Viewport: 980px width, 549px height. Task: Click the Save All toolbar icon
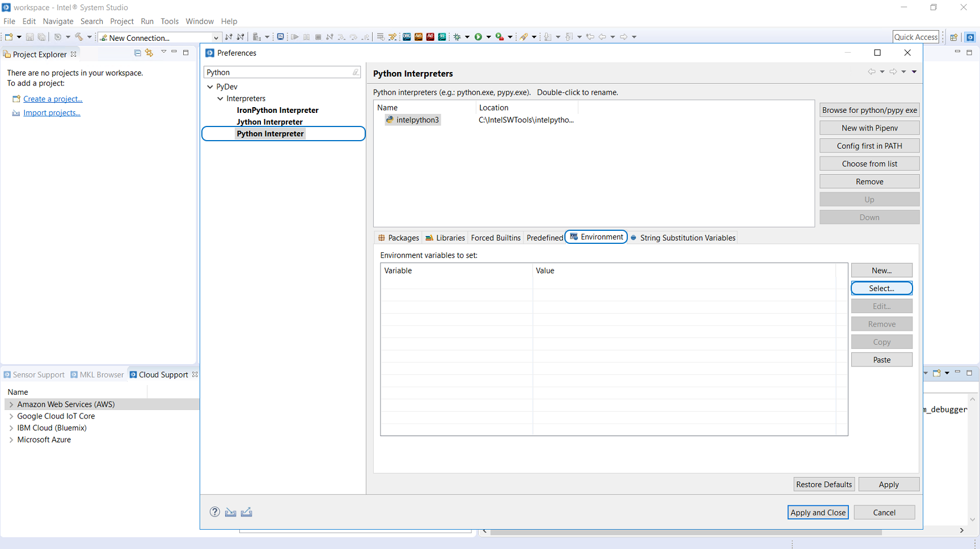41,37
